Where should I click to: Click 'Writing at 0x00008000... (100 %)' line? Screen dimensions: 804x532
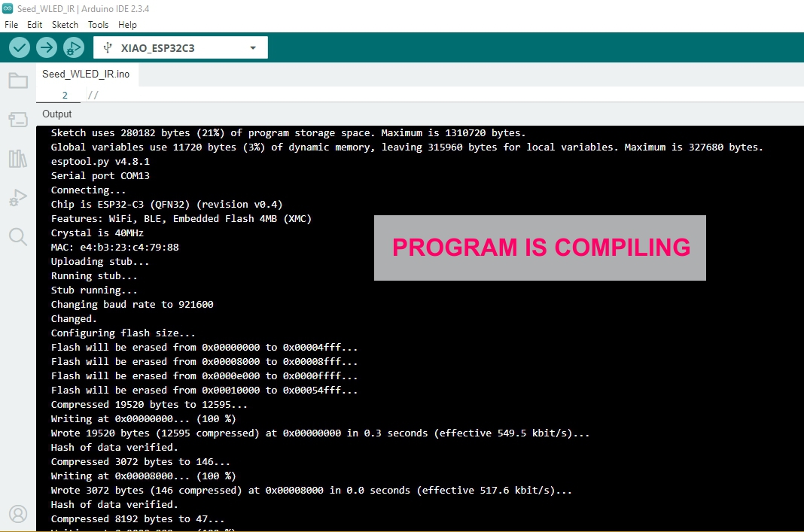(143, 476)
